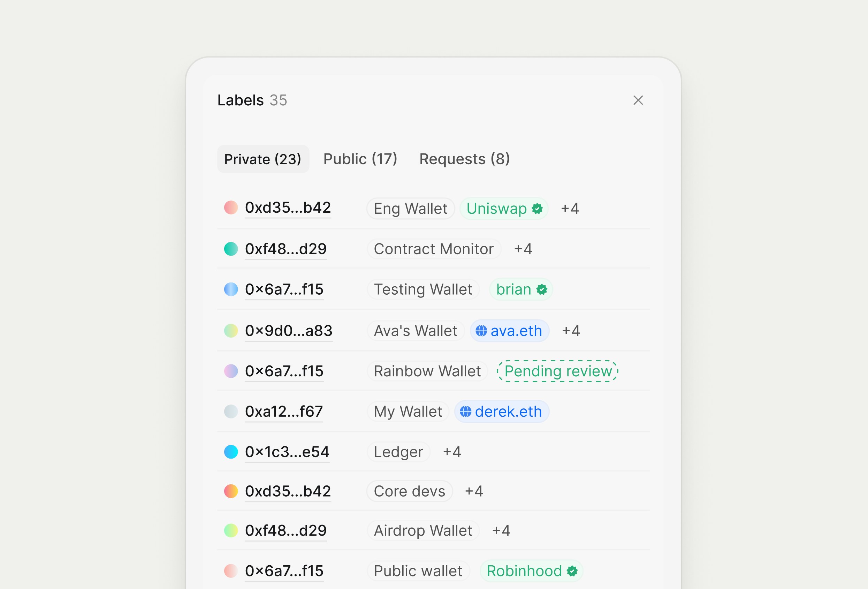Click the verified badge on the Robinhood label
The height and width of the screenshot is (589, 868).
click(x=572, y=571)
